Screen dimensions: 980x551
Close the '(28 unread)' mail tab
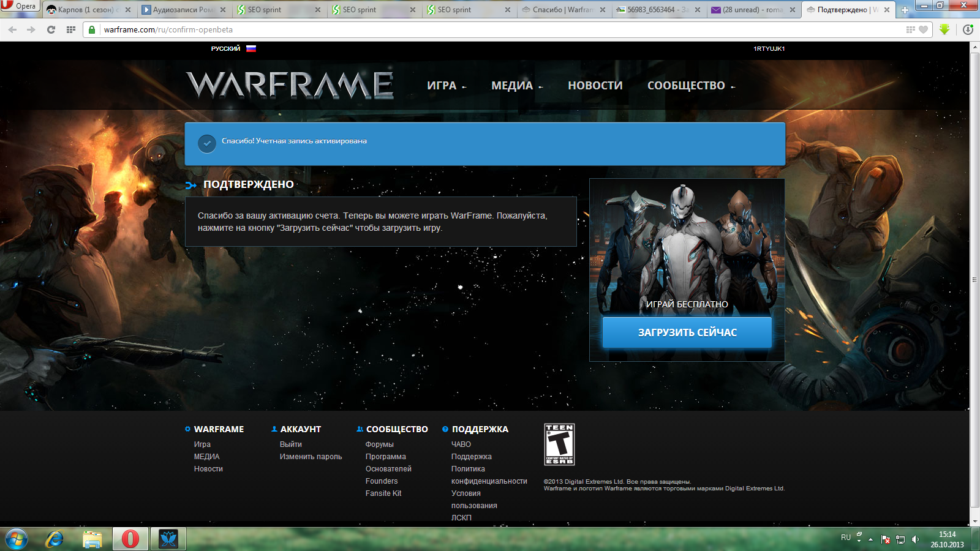pyautogui.click(x=793, y=10)
